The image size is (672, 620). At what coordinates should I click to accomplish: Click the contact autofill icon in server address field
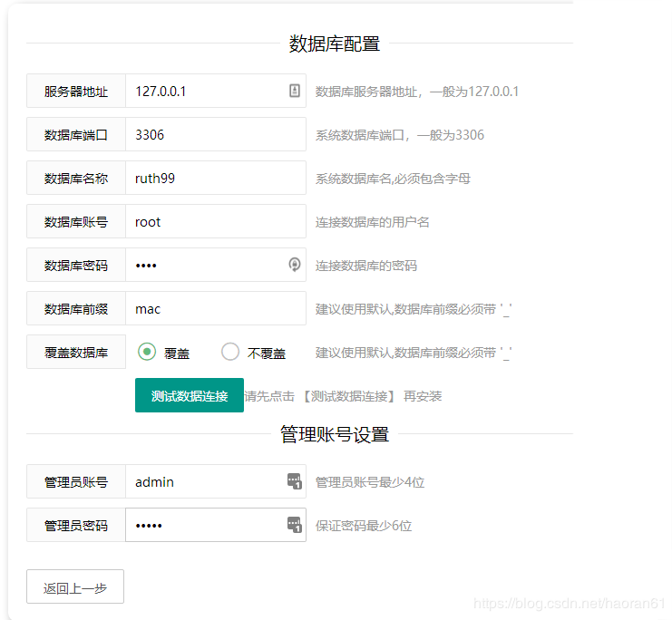(294, 91)
